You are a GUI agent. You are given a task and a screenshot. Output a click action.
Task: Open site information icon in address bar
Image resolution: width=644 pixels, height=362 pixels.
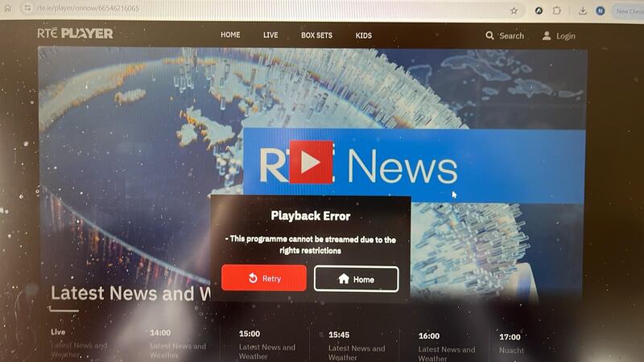click(27, 8)
